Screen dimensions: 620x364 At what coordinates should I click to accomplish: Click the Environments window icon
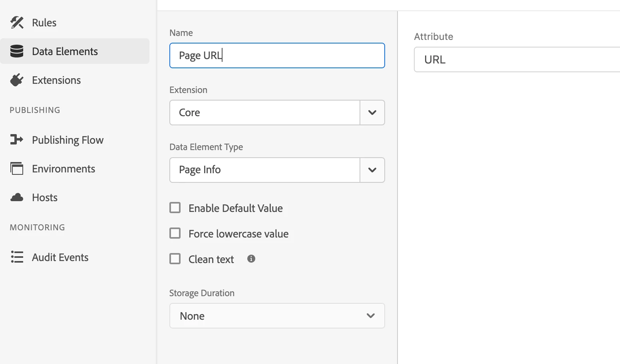pos(17,169)
